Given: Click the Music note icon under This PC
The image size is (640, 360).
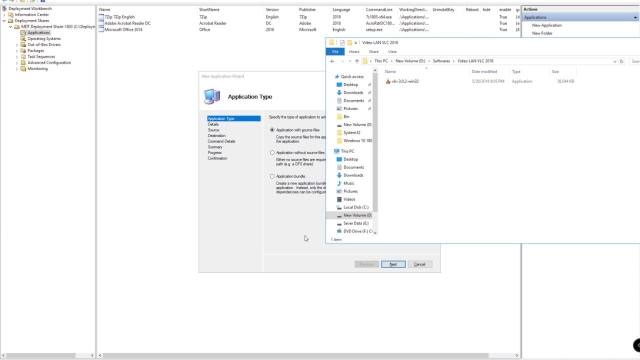Looking at the screenshot, I should pyautogui.click(x=339, y=183).
